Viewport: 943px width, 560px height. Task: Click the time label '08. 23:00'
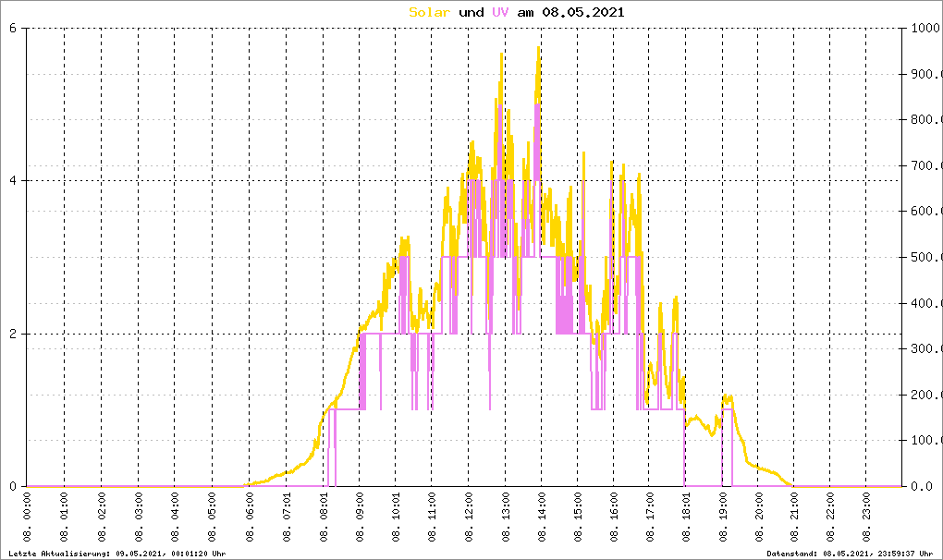pyautogui.click(x=866, y=517)
